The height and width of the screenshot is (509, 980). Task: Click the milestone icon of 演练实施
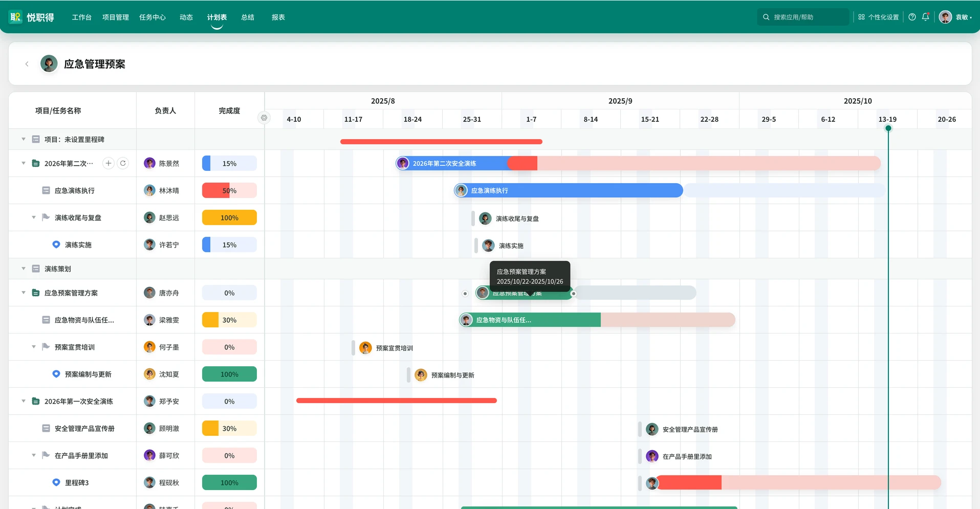(x=56, y=245)
